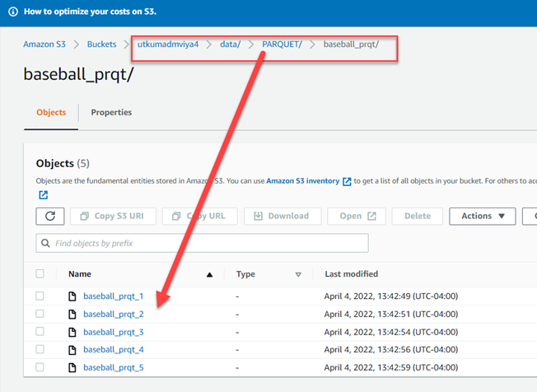Sort by Type using the column arrow
537x392 pixels.
[298, 274]
